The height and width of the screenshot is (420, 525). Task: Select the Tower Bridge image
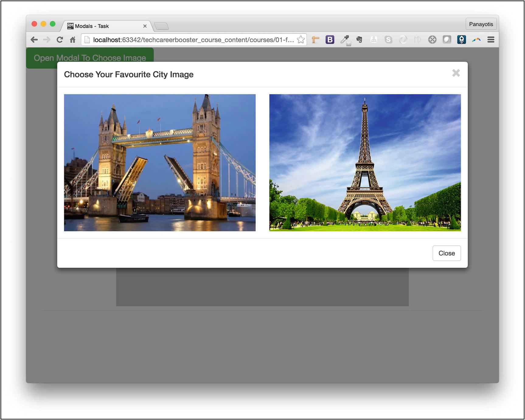click(160, 163)
